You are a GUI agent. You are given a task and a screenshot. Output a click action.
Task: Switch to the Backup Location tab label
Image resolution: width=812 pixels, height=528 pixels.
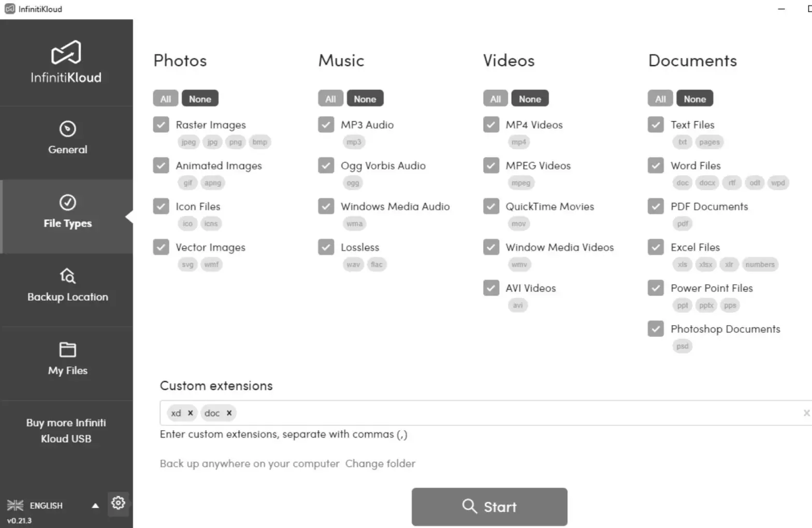pos(68,297)
